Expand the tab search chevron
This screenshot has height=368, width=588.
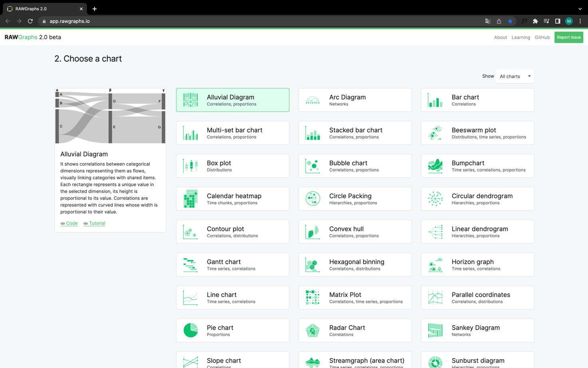tap(580, 9)
